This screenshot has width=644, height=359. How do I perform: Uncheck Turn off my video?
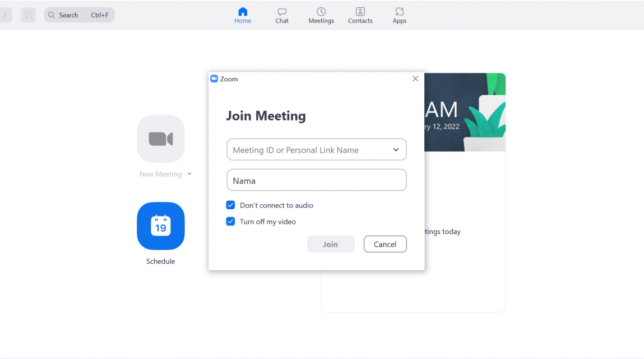(x=230, y=221)
